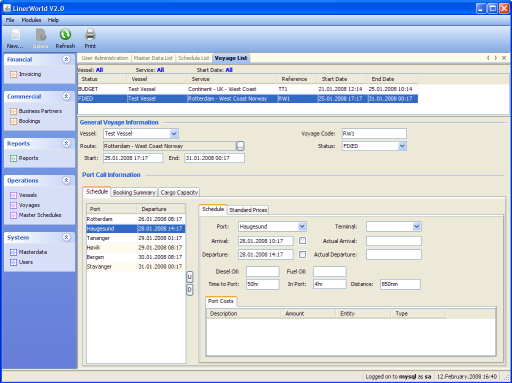Click the Actual Arrival field
This screenshot has width=512, height=383.
click(394, 241)
